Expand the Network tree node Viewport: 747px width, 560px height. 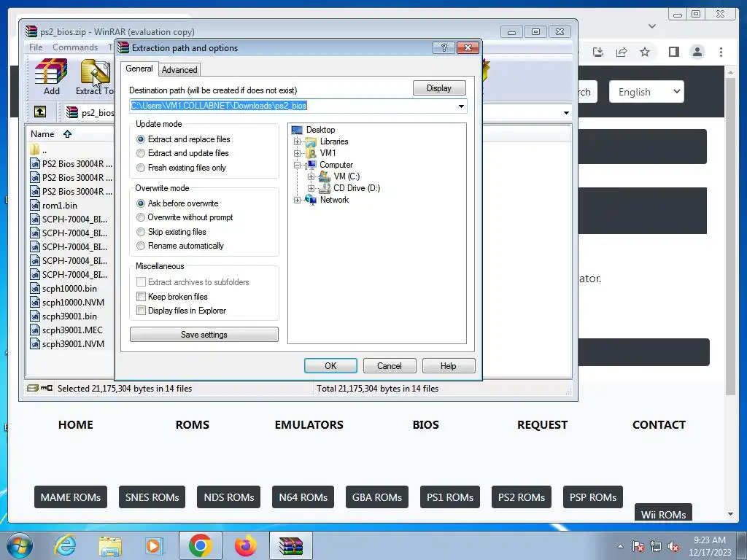pyautogui.click(x=298, y=200)
